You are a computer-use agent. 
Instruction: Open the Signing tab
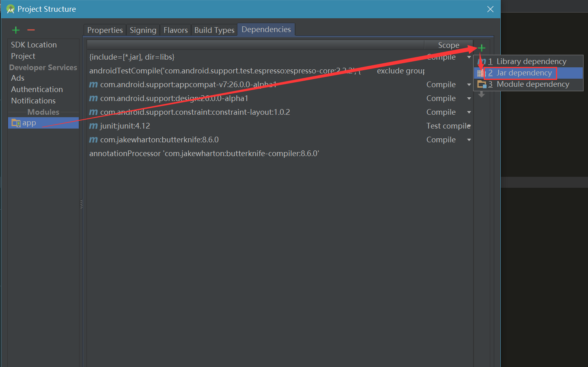click(x=143, y=30)
